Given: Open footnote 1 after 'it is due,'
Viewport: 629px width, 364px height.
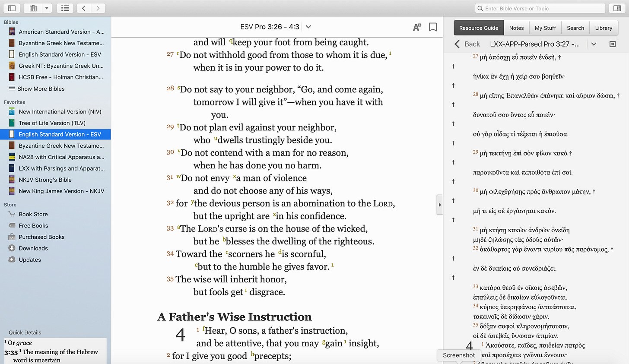Looking at the screenshot, I should click(x=390, y=53).
